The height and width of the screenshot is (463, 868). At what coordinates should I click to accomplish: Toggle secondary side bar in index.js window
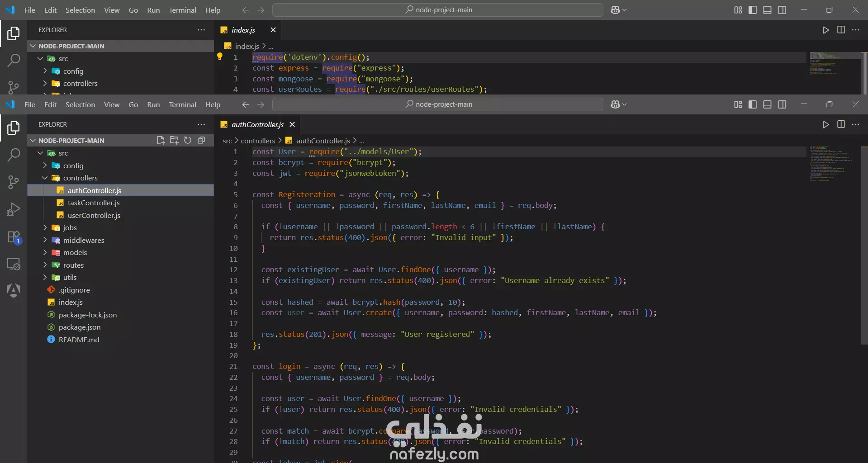(782, 10)
